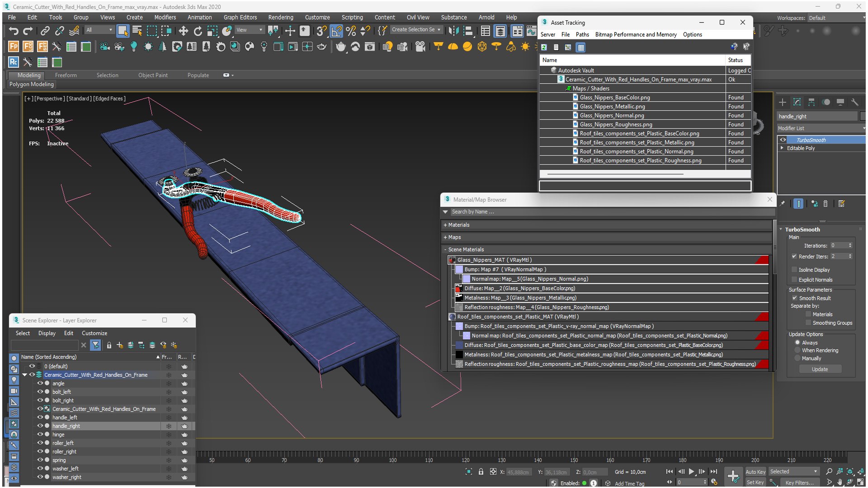Enable Smoothing Groups checkbox
The width and height of the screenshot is (868, 488).
pyautogui.click(x=808, y=323)
